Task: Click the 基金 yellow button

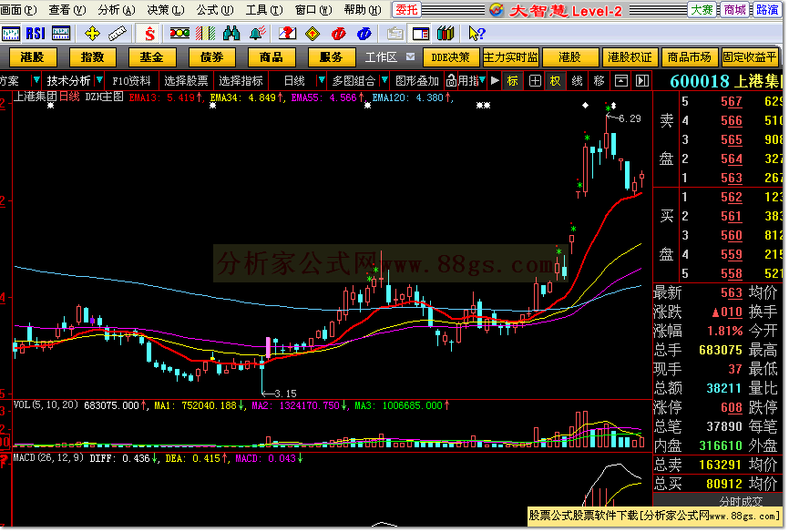Action: pos(152,57)
